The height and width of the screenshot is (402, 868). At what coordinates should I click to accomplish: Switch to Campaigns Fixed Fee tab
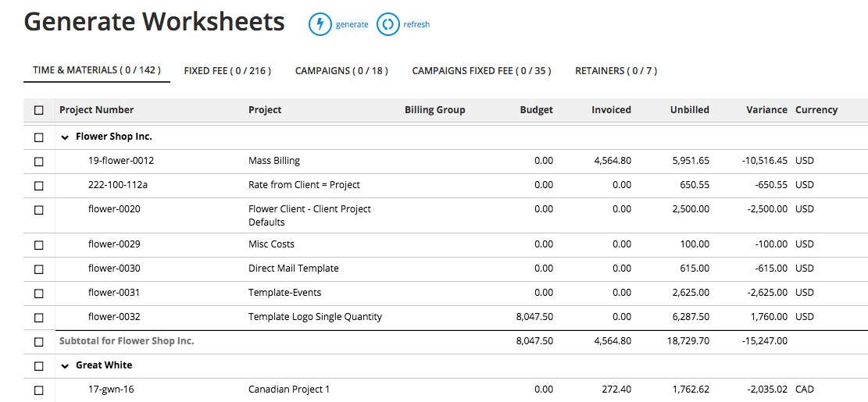click(481, 71)
